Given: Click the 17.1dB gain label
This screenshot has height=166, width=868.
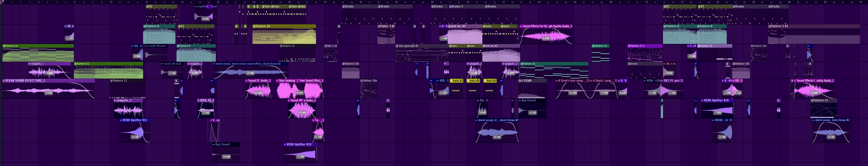Looking at the screenshot, I should (302, 113).
